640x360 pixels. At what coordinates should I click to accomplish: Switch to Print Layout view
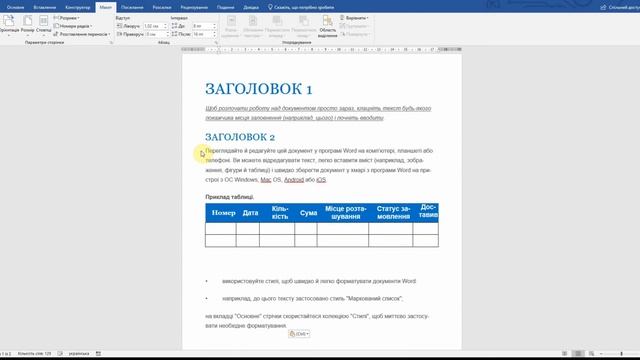pos(578,354)
